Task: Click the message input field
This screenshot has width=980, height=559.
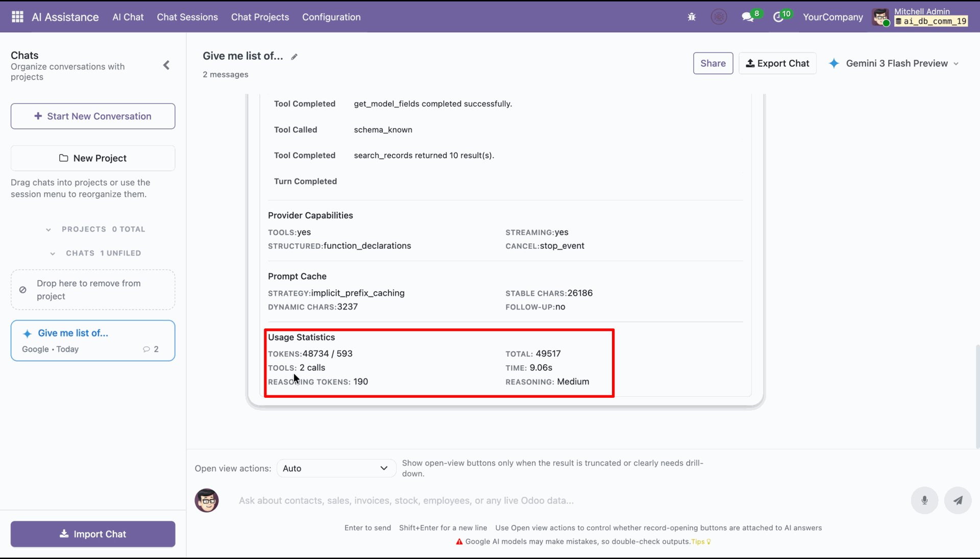Action: [569, 500]
